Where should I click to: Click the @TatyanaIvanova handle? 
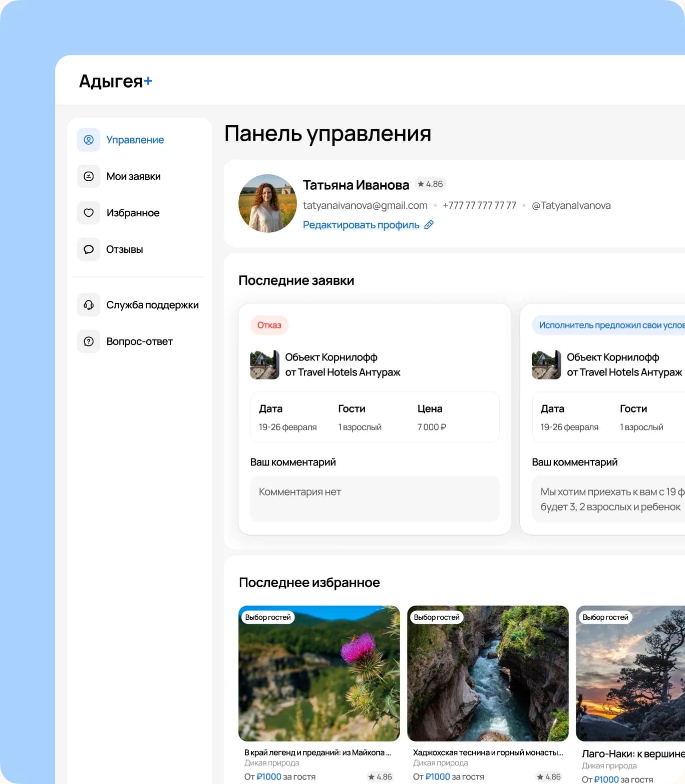[571, 205]
